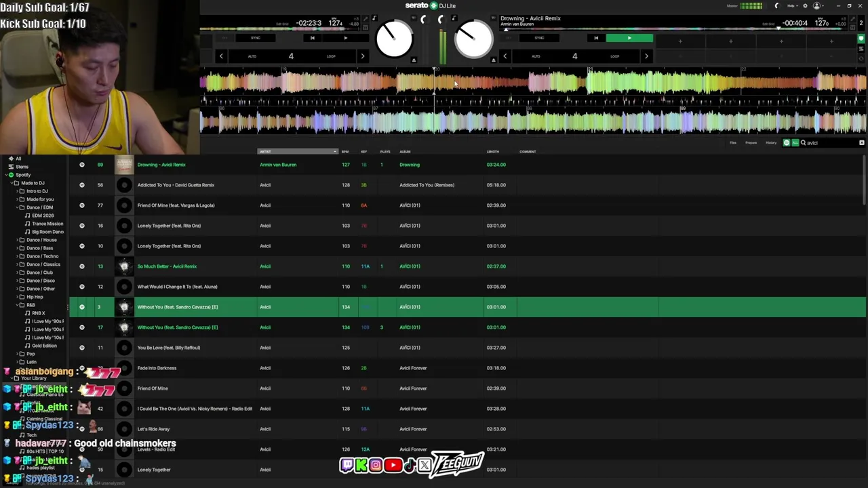Screen dimensions: 868x488
Task: Halve the left deck loop size arrow
Action: [221, 56]
